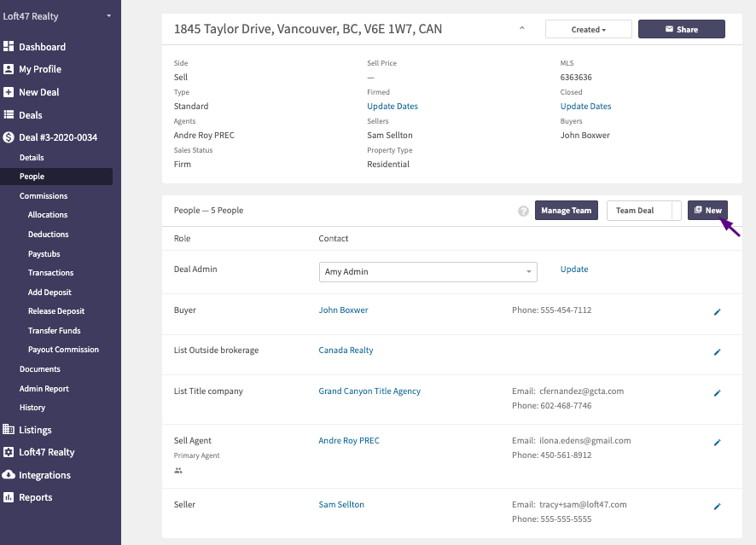Click the Manage Team button
This screenshot has width=756, height=545.
566,211
